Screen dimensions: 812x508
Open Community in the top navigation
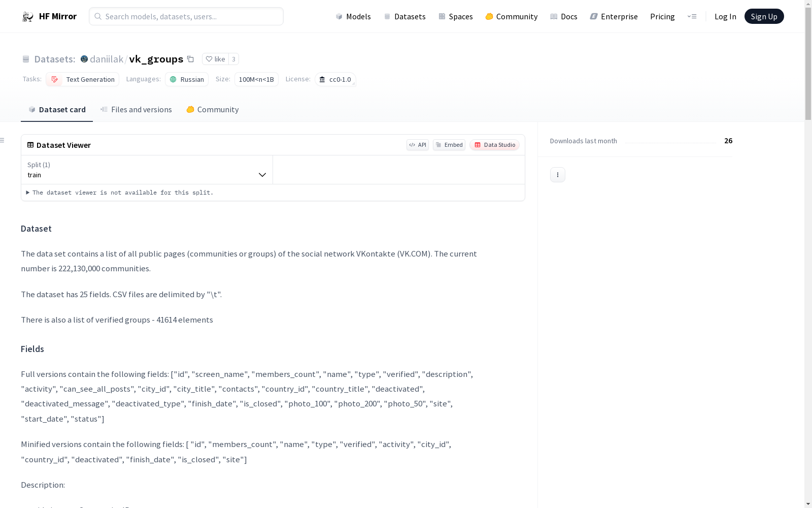[512, 16]
